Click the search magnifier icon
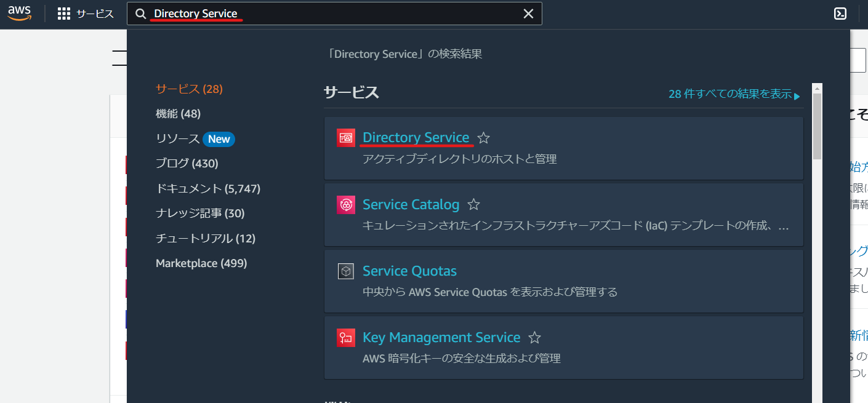 point(140,13)
